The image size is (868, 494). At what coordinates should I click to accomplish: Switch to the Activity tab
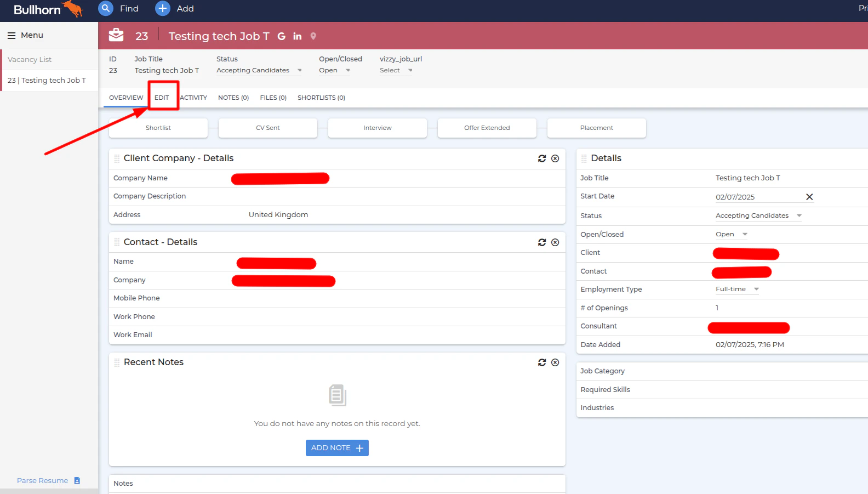(x=193, y=98)
